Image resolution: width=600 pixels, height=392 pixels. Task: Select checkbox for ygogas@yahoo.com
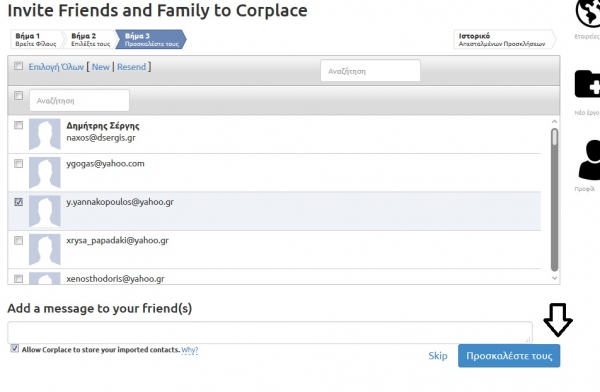[18, 163]
